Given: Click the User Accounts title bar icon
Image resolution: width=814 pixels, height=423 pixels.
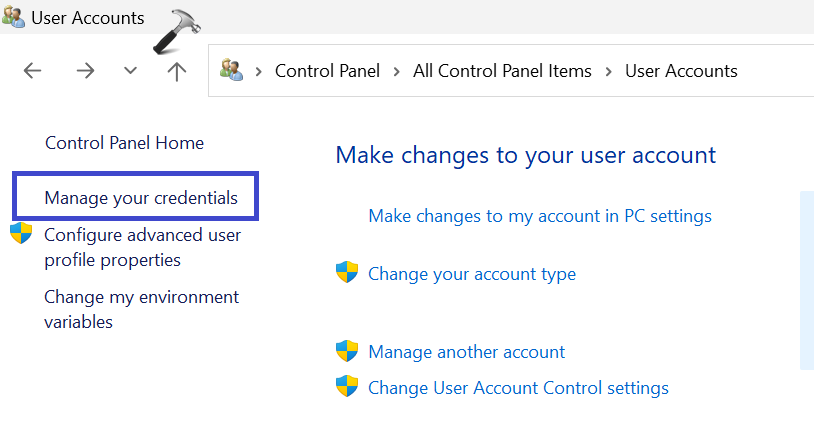Looking at the screenshot, I should (x=14, y=18).
